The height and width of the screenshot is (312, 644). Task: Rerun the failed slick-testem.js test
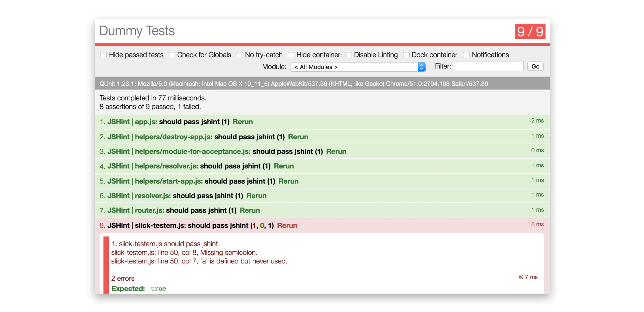point(287,225)
